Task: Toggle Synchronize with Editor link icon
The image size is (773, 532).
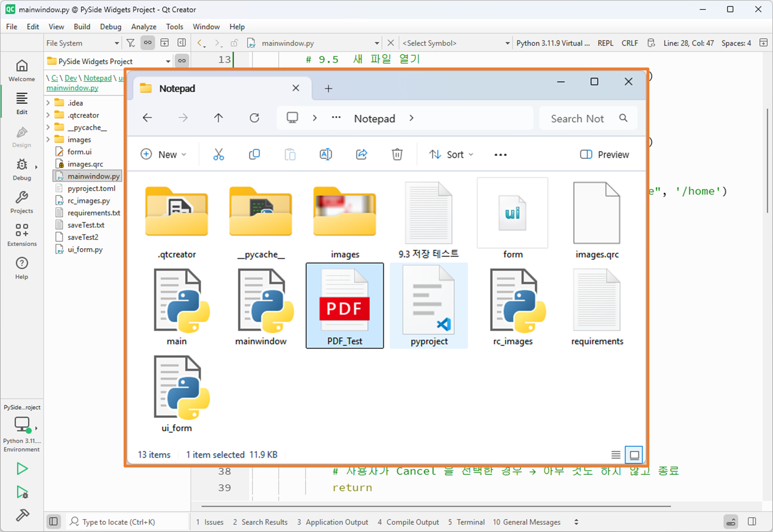Action: pyautogui.click(x=148, y=43)
